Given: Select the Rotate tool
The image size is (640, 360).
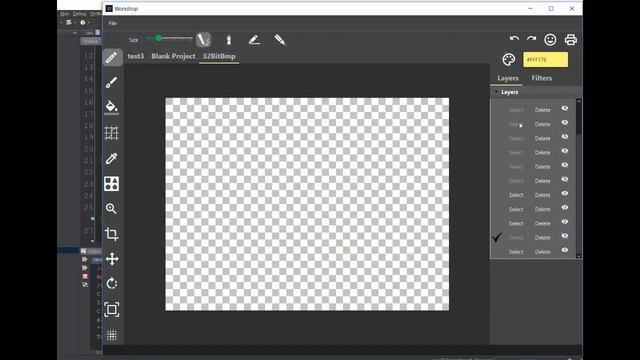Looking at the screenshot, I should (x=112, y=284).
